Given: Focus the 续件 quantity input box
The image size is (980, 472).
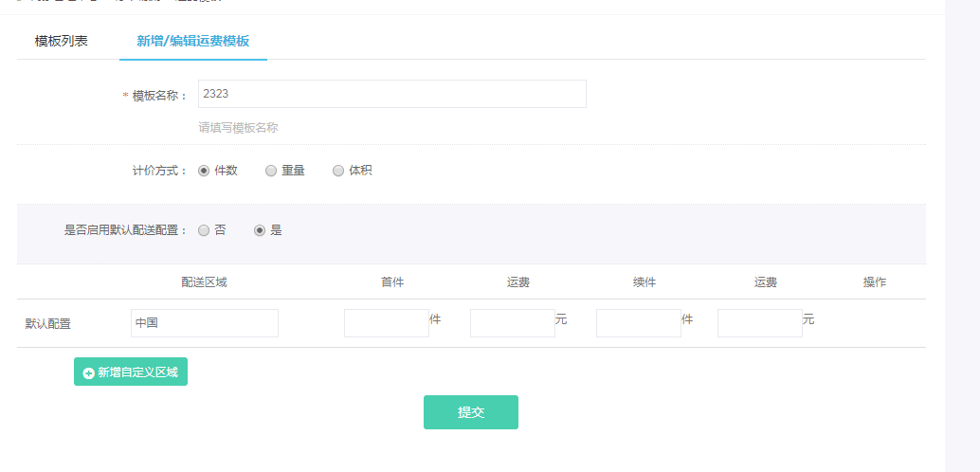Looking at the screenshot, I should click(638, 323).
